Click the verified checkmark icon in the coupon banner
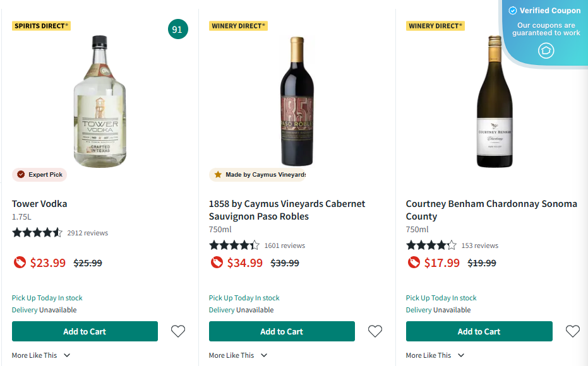 [512, 10]
